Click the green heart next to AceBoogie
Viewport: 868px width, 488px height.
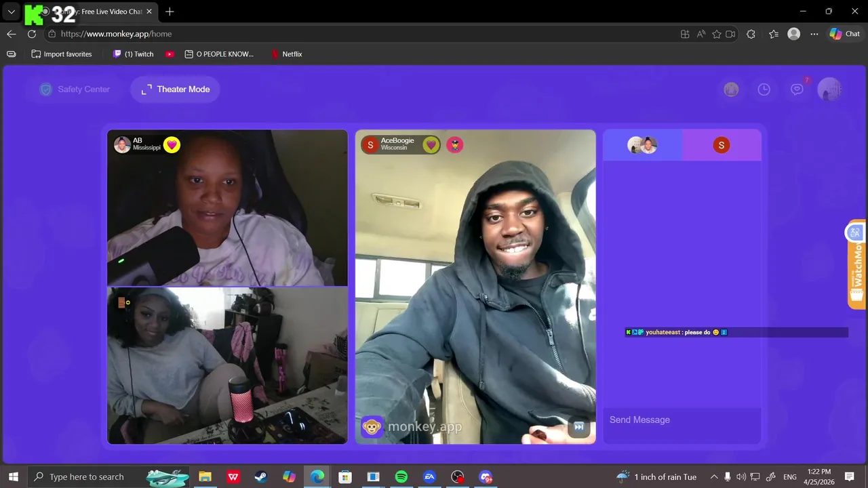tap(431, 144)
